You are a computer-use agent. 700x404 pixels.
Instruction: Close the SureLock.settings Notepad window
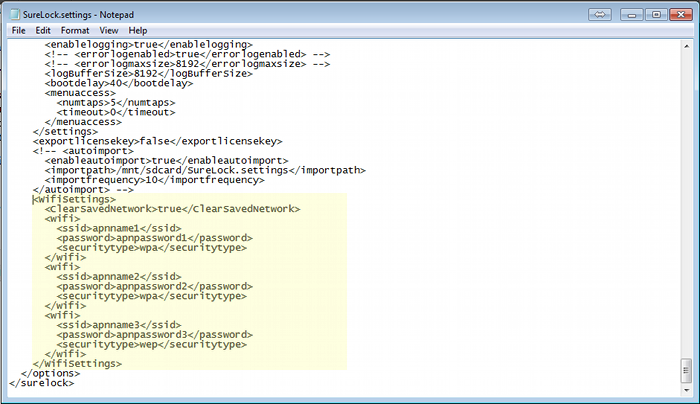680,15
